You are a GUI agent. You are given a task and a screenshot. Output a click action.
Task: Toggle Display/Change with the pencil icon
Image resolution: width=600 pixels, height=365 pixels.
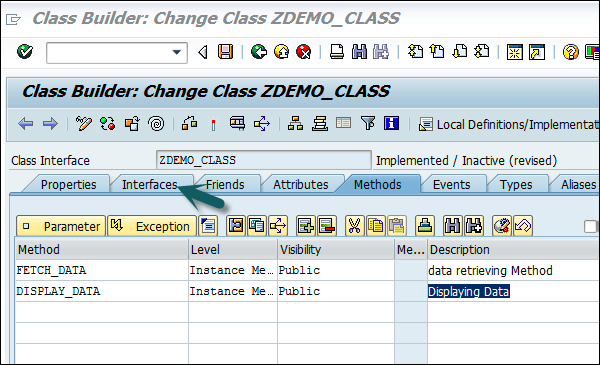(83, 124)
